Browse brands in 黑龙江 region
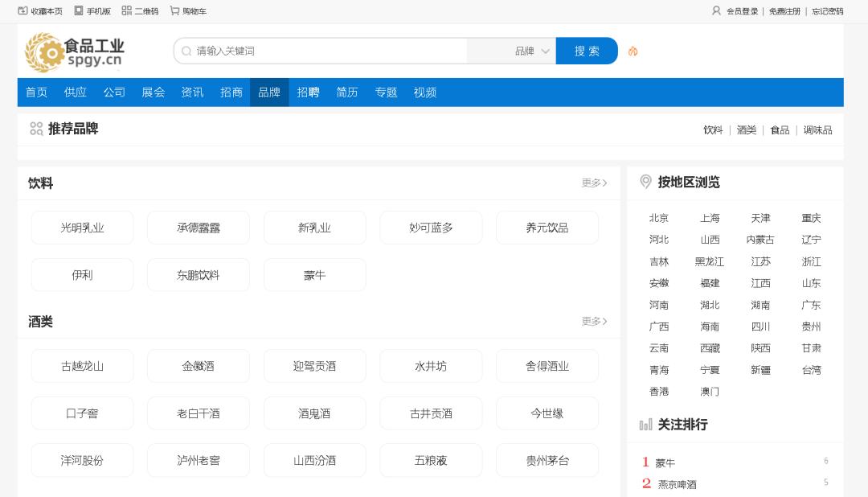 click(710, 261)
